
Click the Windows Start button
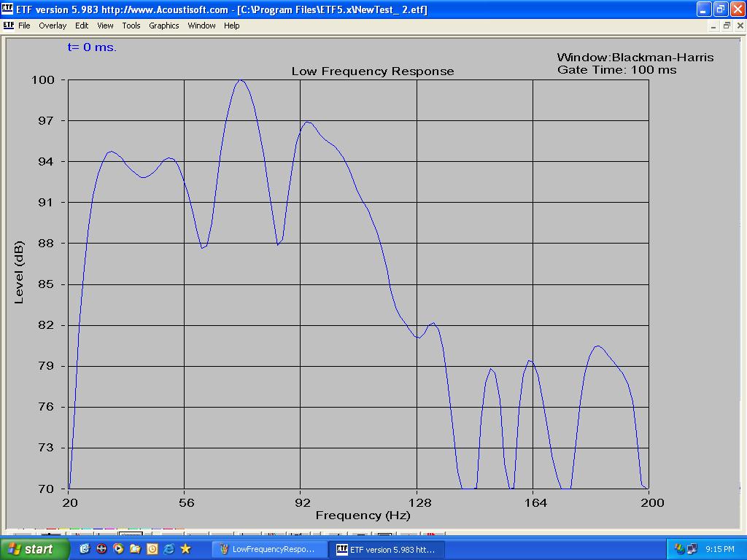35,549
